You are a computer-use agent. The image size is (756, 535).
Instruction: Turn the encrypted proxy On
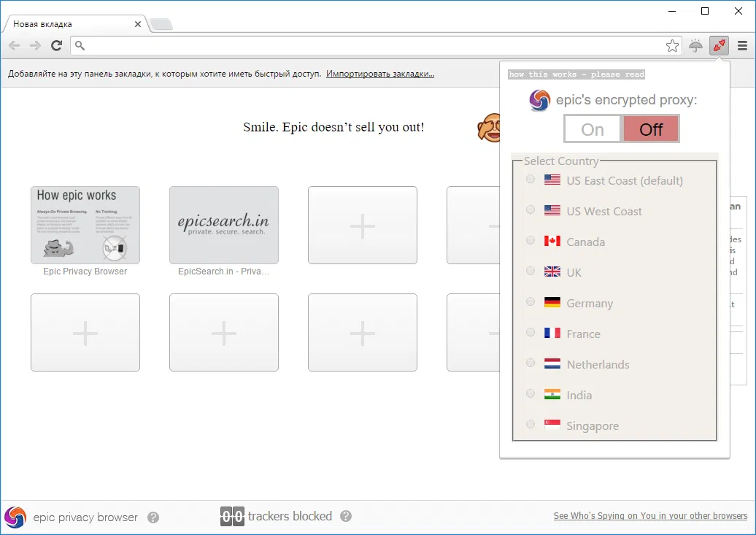click(x=593, y=129)
